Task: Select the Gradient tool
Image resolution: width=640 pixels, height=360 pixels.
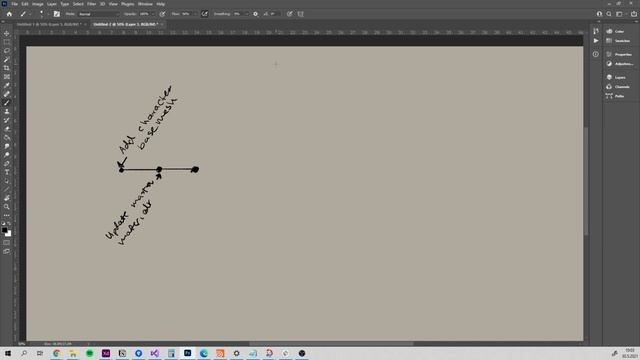Action: coord(7,138)
